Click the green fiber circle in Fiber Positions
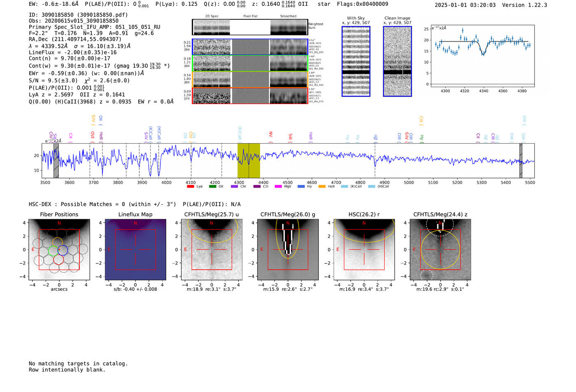This screenshot has height=392, width=576. (x=53, y=251)
